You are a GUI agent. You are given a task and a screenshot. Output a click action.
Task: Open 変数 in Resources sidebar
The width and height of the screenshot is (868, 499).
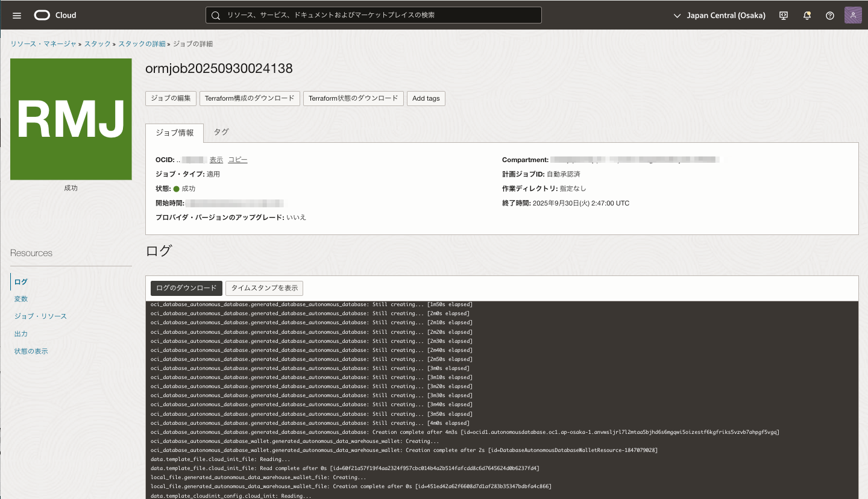click(21, 299)
